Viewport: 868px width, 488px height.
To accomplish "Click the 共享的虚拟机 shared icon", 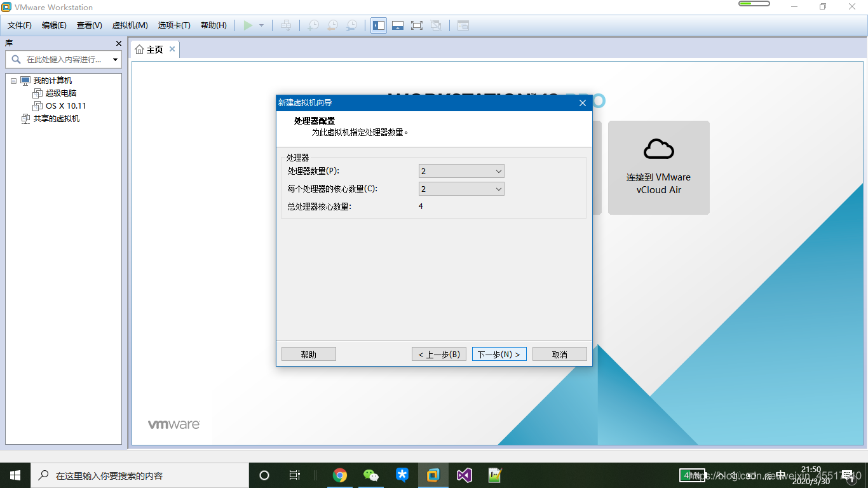I will (25, 119).
